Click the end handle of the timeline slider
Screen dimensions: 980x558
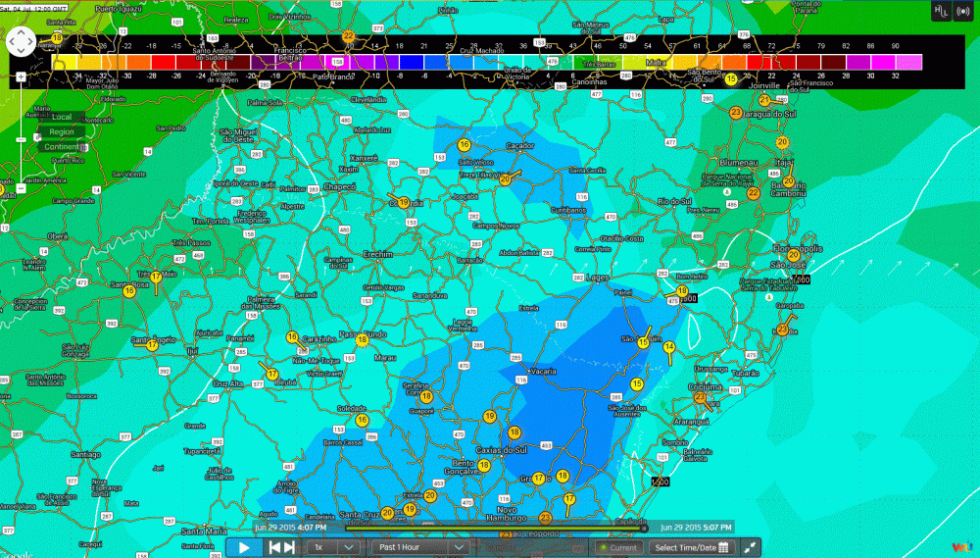[644, 529]
